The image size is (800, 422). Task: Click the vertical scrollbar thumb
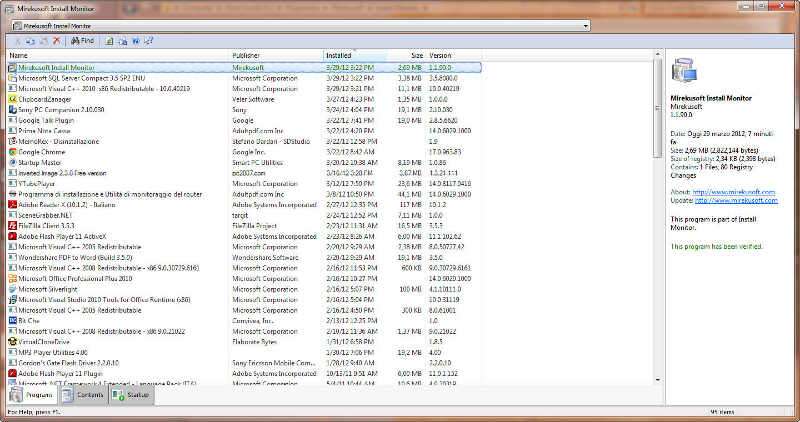pyautogui.click(x=658, y=108)
